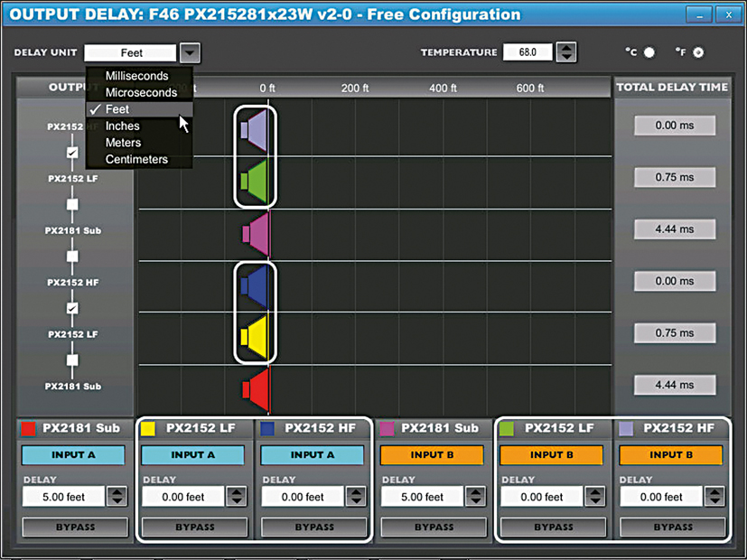The image size is (747, 560).
Task: Click the lavender PX2152 HF speaker icon
Action: [255, 130]
